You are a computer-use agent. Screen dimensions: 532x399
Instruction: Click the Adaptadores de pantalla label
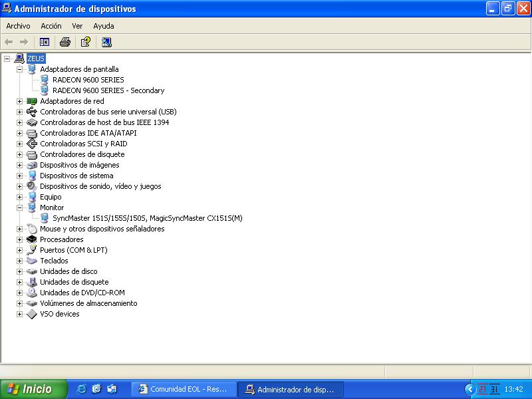tap(79, 69)
